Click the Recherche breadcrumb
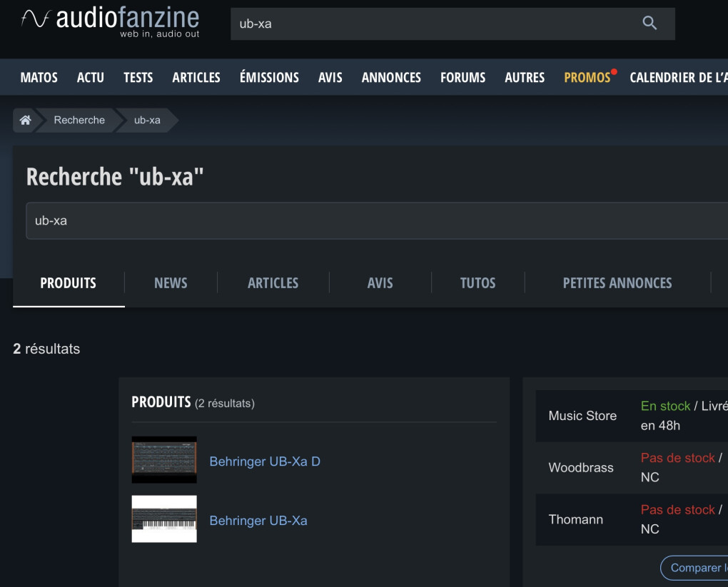Screen dimensions: 728x587 (x=79, y=121)
